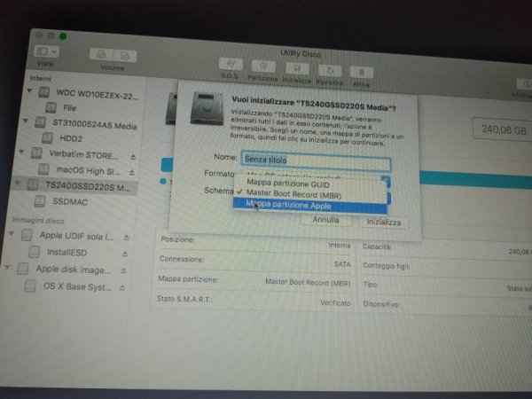Click the Verificato S.M.A.R.T. status
The image size is (532, 399).
(x=335, y=302)
